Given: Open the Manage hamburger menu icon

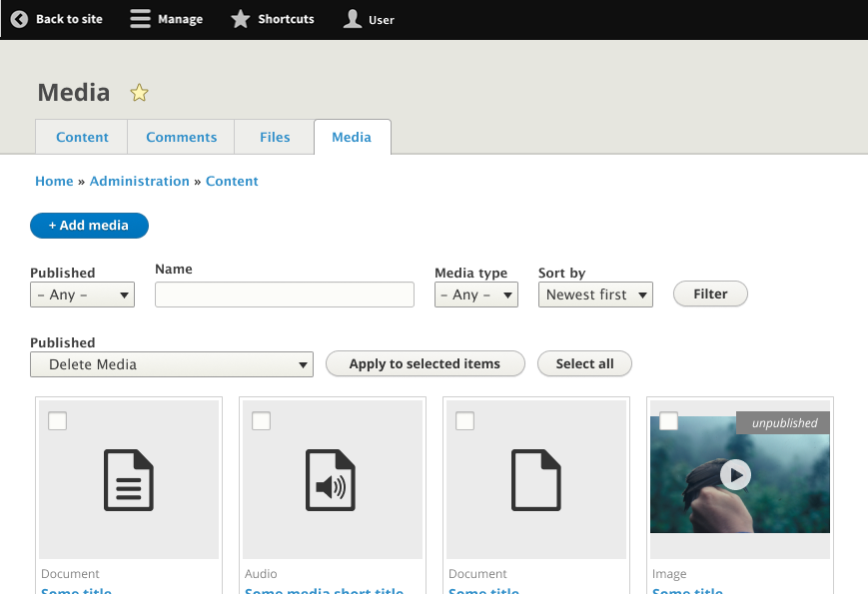Looking at the screenshot, I should tap(140, 18).
